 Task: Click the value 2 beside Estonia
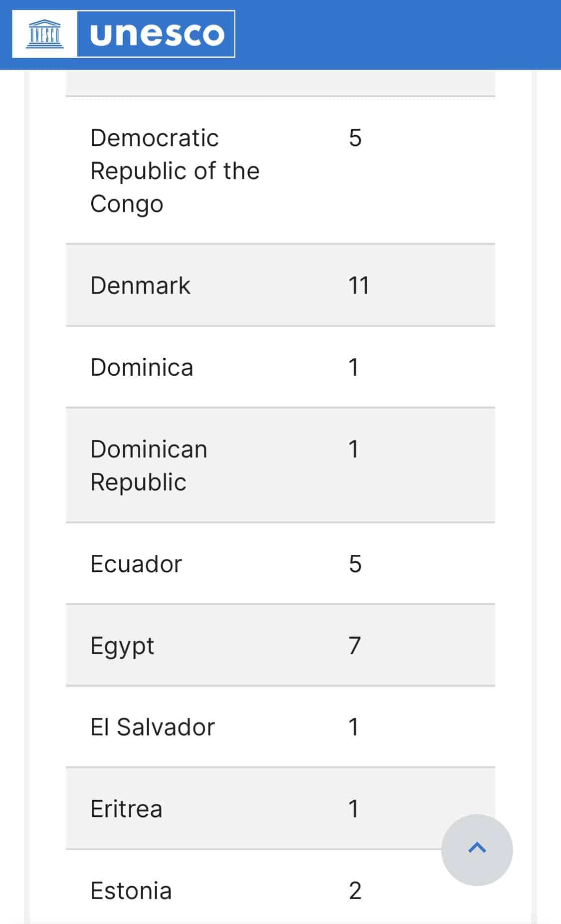point(355,891)
